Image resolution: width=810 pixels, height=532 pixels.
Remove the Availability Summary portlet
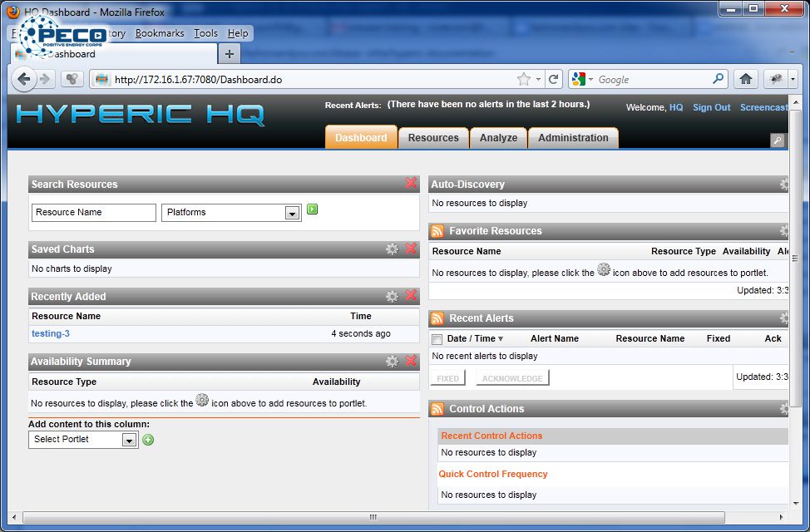click(411, 361)
